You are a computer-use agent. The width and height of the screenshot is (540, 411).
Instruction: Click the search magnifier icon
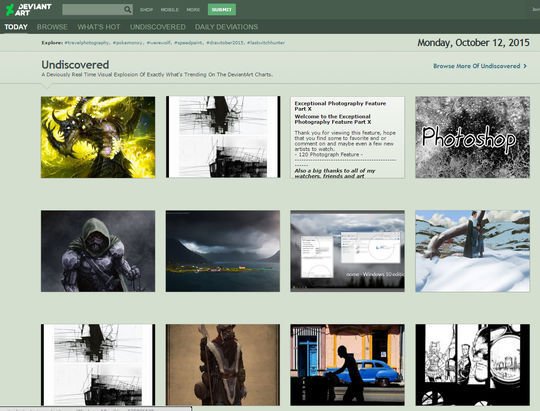pyautogui.click(x=127, y=10)
